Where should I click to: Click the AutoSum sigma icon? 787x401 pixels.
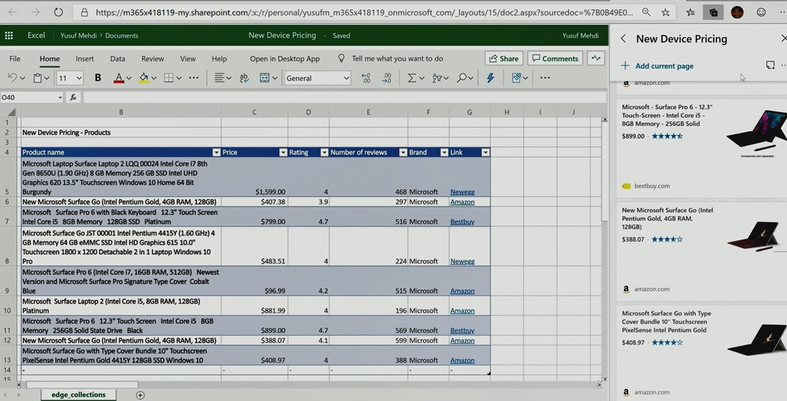pyautogui.click(x=411, y=78)
